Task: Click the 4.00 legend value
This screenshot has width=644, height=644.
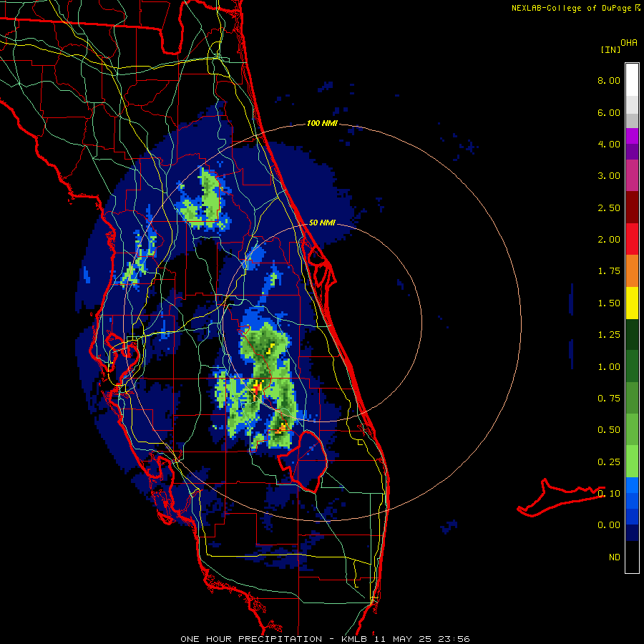Action: [x=608, y=144]
